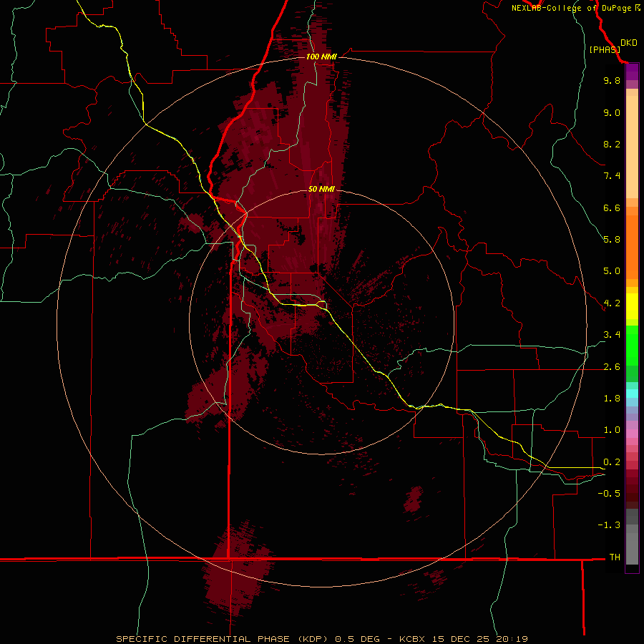Click the cyan color scale segment
The height and width of the screenshot is (644, 644).
632,394
